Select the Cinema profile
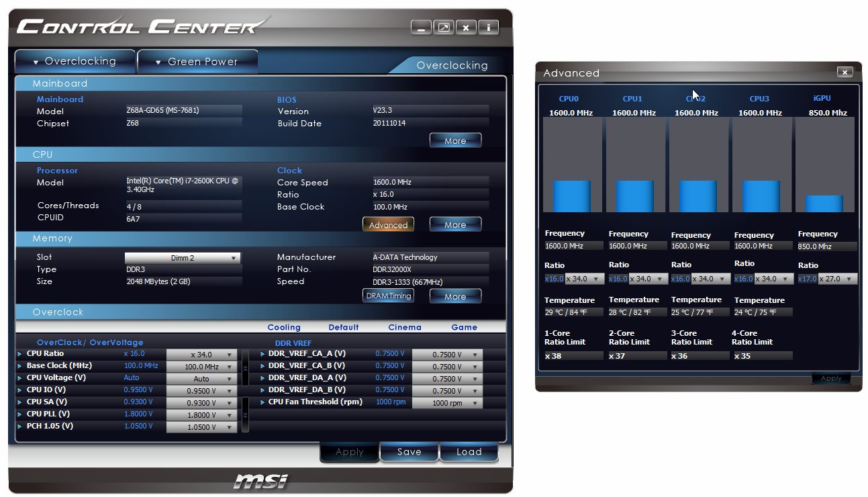This screenshot has height=497, width=868. (x=405, y=327)
